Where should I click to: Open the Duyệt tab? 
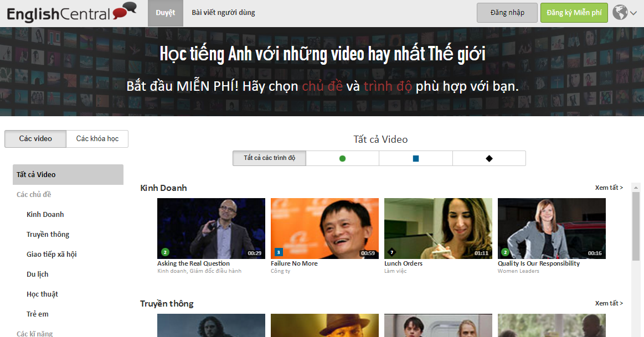click(166, 13)
